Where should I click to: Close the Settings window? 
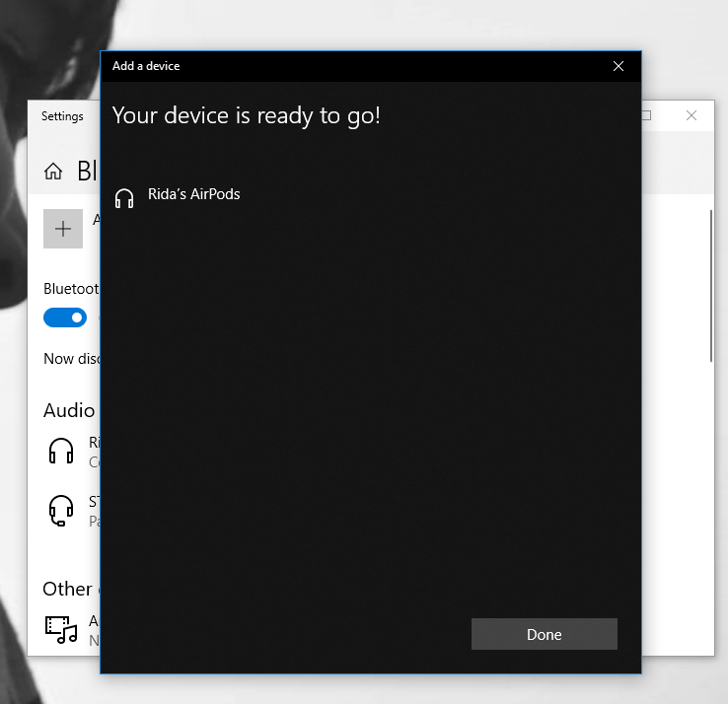click(x=692, y=115)
